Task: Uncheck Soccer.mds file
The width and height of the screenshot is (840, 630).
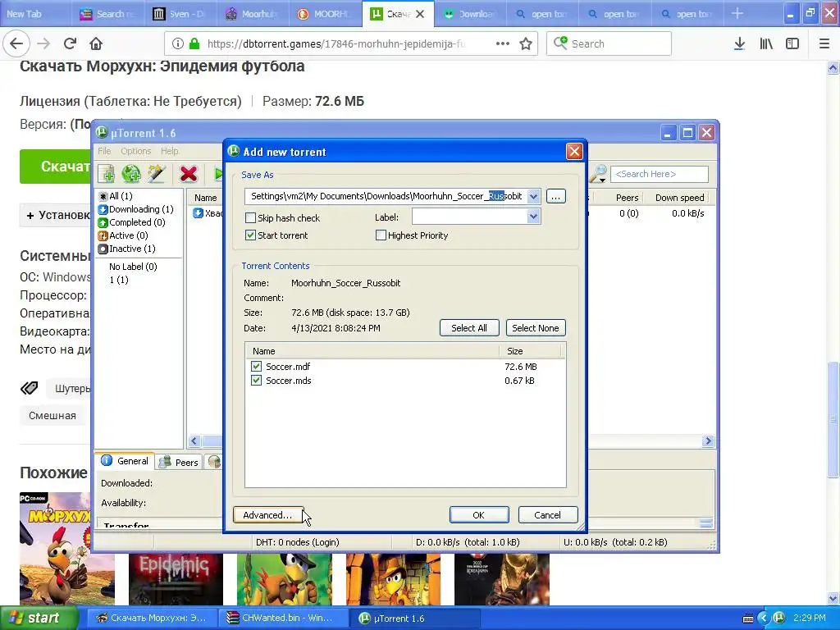Action: click(x=256, y=381)
